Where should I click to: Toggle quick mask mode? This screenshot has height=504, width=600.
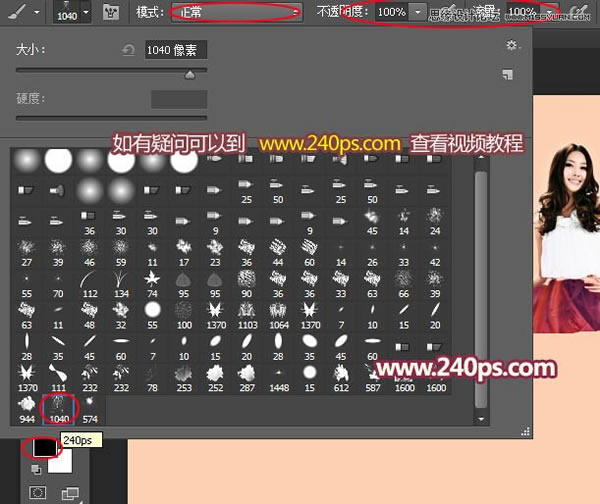(x=38, y=493)
